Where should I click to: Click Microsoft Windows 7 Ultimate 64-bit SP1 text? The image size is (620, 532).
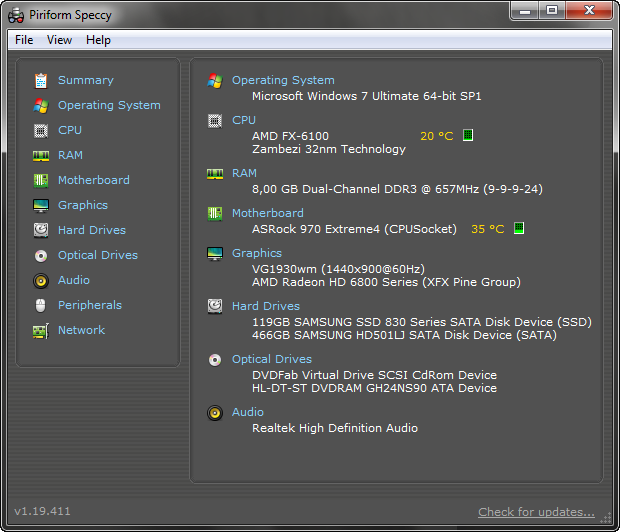tap(367, 96)
